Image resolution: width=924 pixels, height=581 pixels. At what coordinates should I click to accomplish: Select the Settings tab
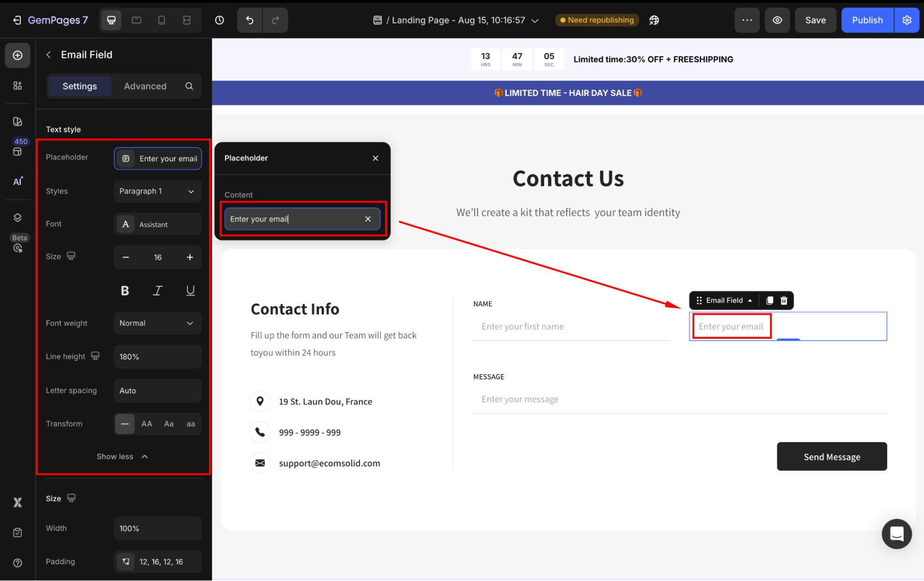(80, 86)
